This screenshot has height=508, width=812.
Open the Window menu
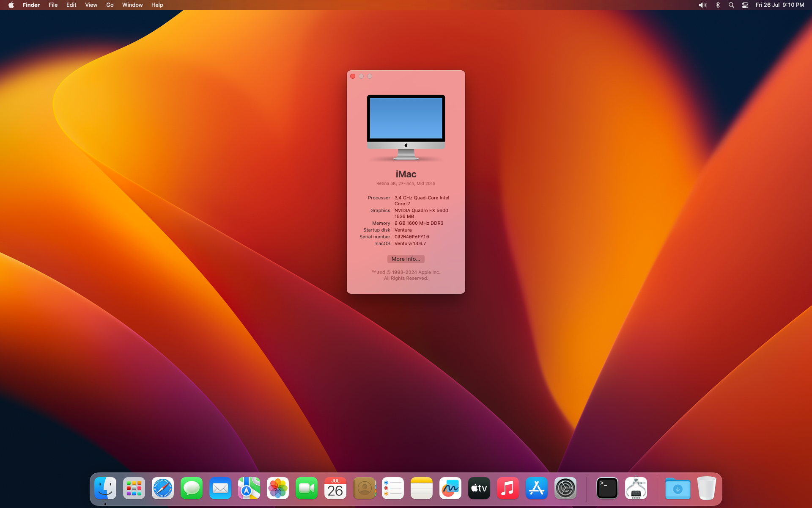132,5
